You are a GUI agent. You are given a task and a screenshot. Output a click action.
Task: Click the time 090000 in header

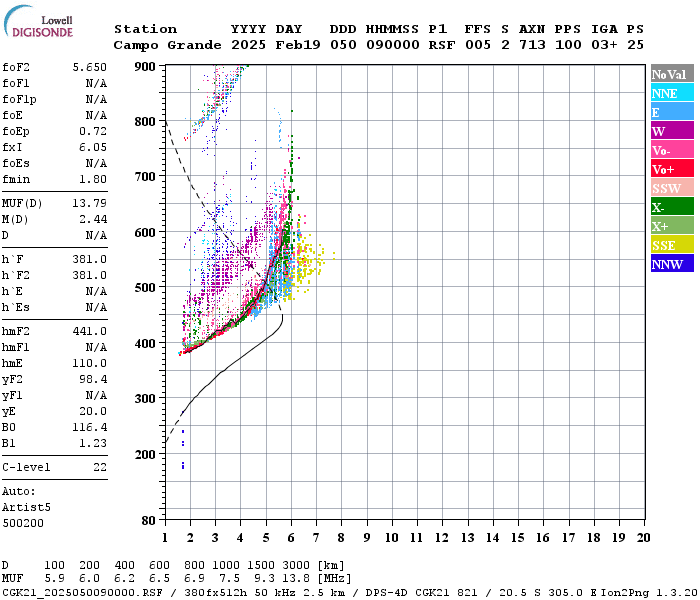[x=393, y=45]
